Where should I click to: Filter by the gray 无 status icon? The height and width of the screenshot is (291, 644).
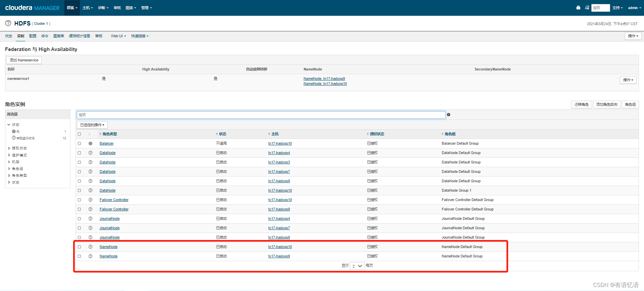[x=14, y=131]
